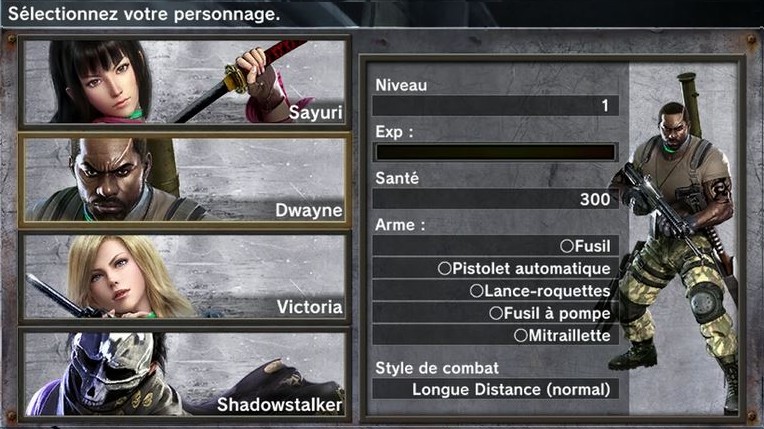Click the Santé value field showing 300
This screenshot has height=429, width=764.
click(496, 199)
